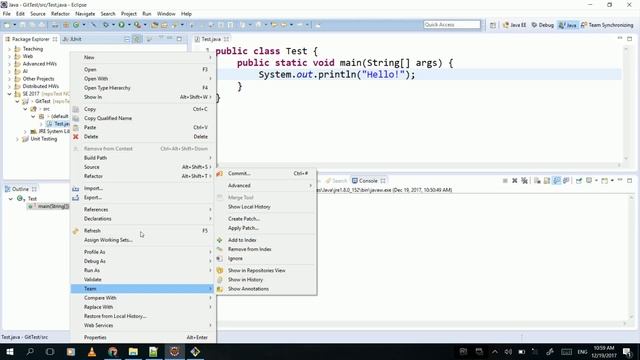Open Windows Start button
Screen dimensions: 640x360
pyautogui.click(x=10, y=352)
